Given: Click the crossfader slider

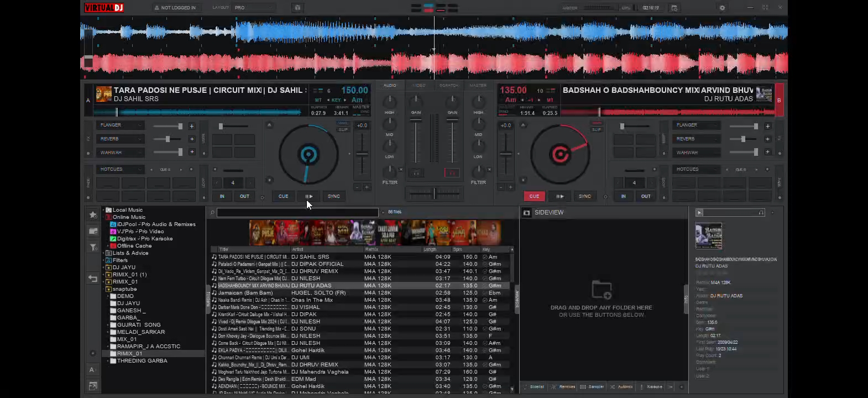Looking at the screenshot, I should click(x=434, y=193).
